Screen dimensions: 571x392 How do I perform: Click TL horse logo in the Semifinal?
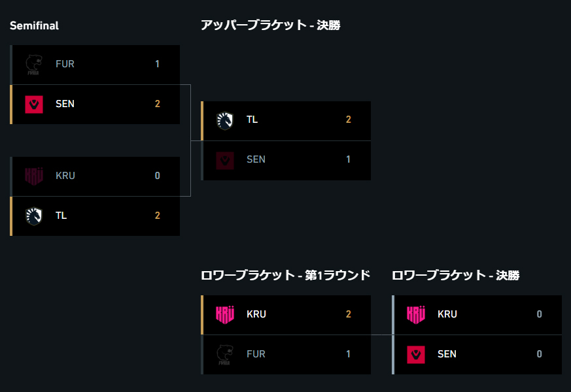pos(34,216)
